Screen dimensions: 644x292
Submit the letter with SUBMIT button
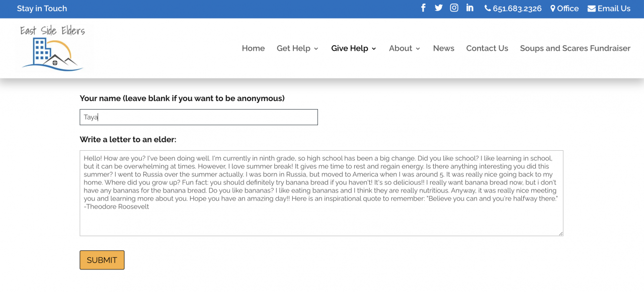102,260
